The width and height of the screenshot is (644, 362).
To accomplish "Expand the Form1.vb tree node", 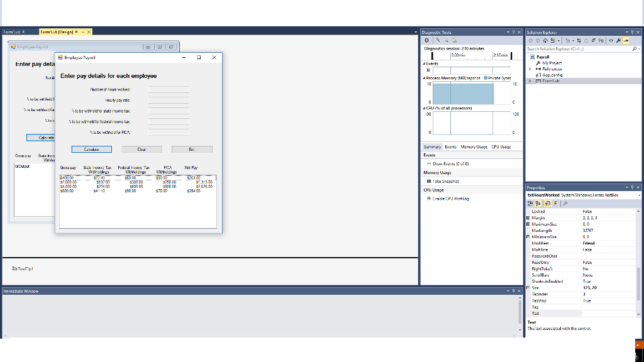I will [529, 80].
